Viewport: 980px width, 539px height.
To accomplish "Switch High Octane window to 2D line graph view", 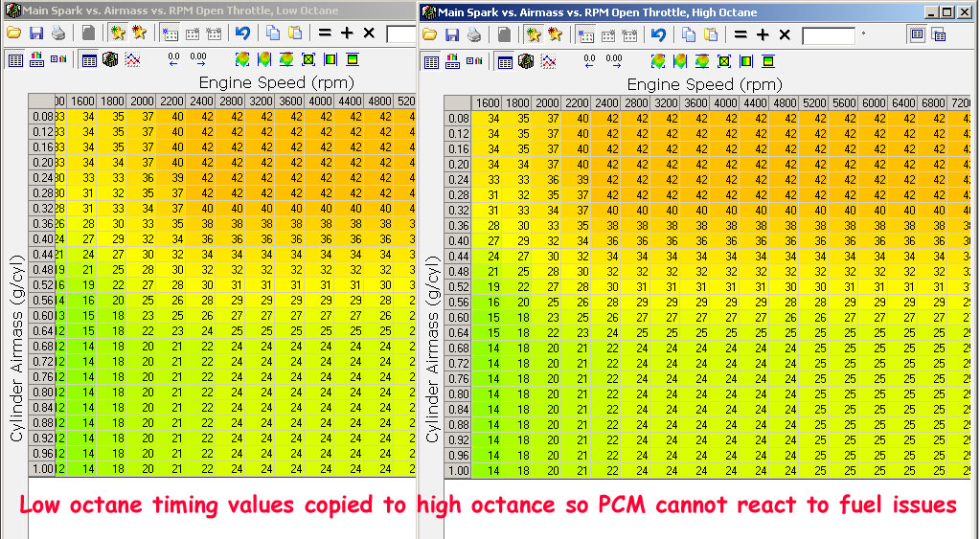I will [549, 61].
